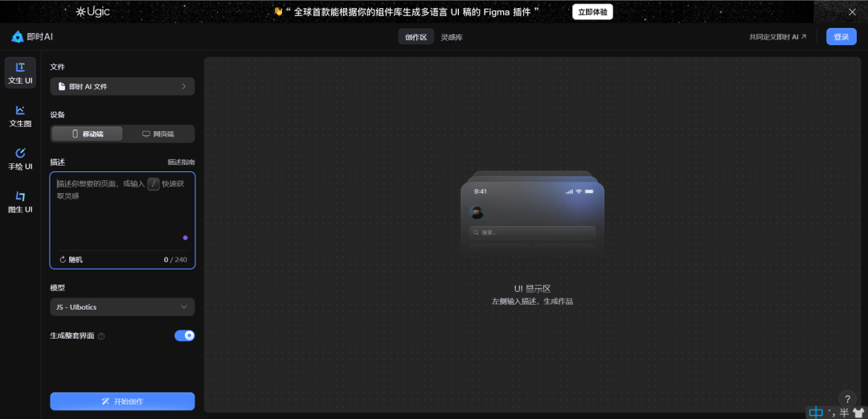Toggle the 生成整套界面 switch
Image resolution: width=868 pixels, height=419 pixels.
pos(184,335)
